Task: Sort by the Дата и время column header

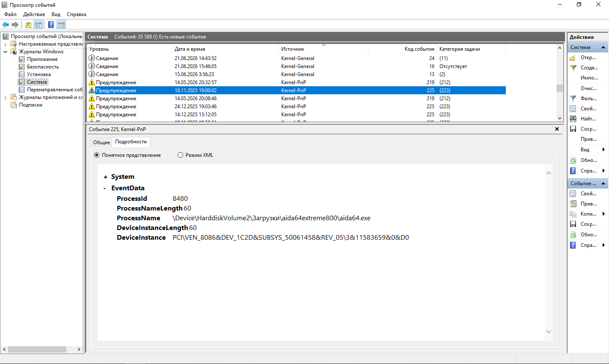Action: [225, 49]
